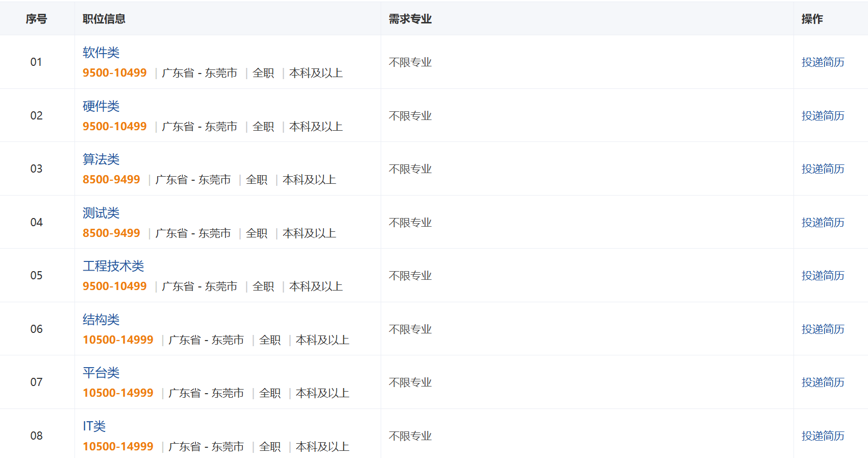Open the 结构类 job posting
868x458 pixels.
coord(101,320)
